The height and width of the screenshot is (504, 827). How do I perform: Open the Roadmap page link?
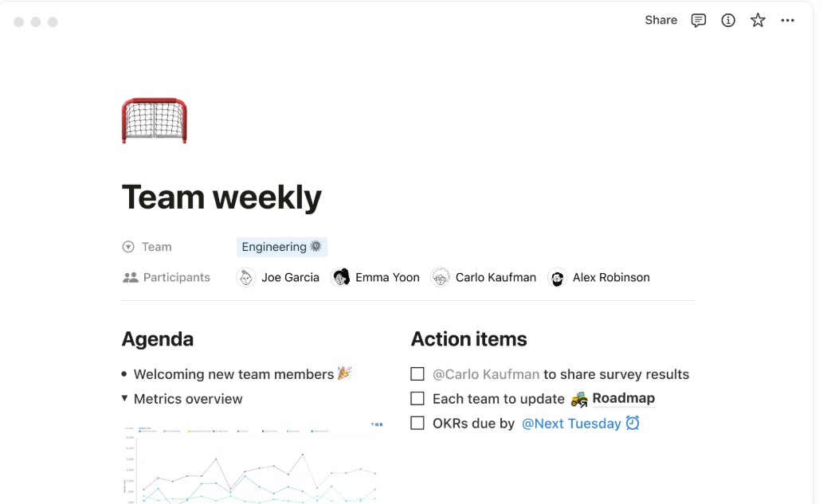[622, 399]
